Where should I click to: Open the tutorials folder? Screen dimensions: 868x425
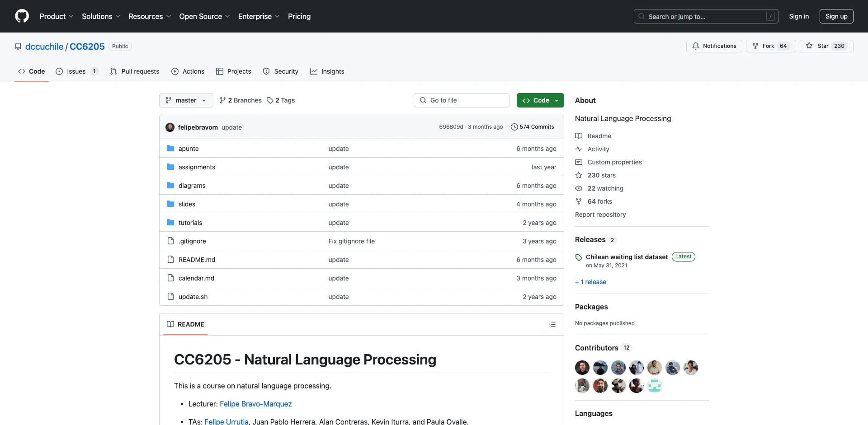(190, 223)
